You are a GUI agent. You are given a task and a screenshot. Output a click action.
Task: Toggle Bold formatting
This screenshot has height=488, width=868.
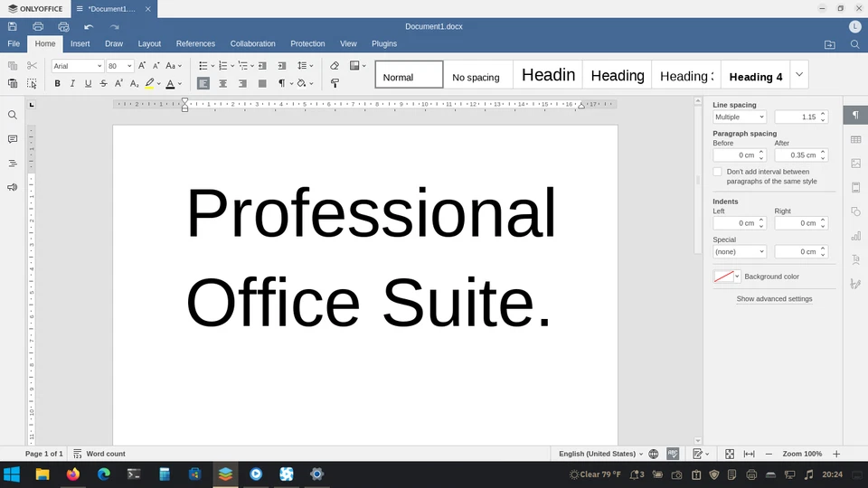coord(57,83)
